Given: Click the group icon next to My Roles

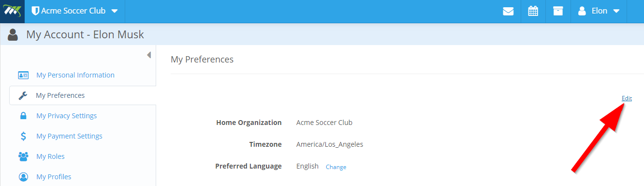Looking at the screenshot, I should pos(23,156).
